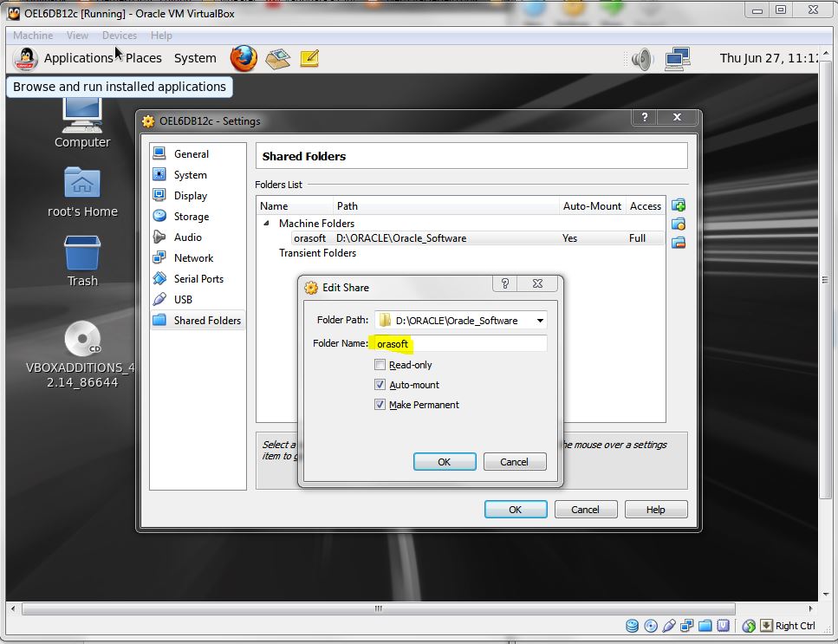This screenshot has width=838, height=644.
Task: Select Storage settings category
Action: 198,217
